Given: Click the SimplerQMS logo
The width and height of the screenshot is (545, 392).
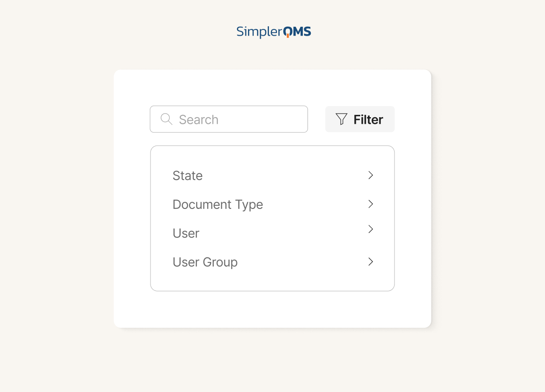Looking at the screenshot, I should [273, 32].
